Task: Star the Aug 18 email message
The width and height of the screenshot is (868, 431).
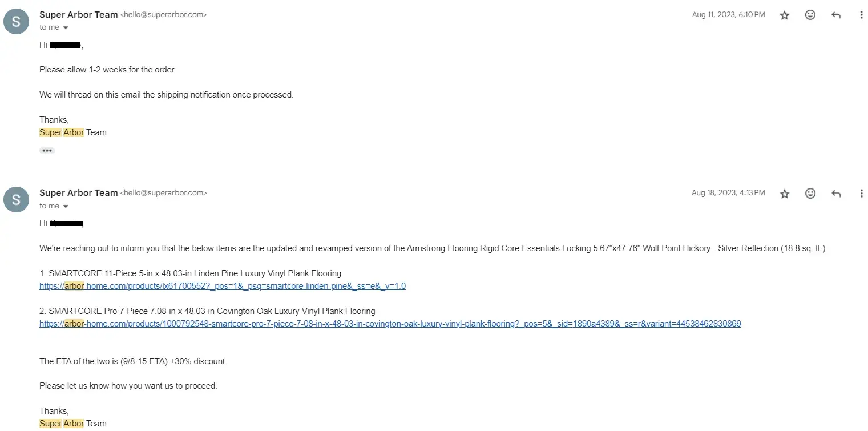Action: [x=785, y=194]
